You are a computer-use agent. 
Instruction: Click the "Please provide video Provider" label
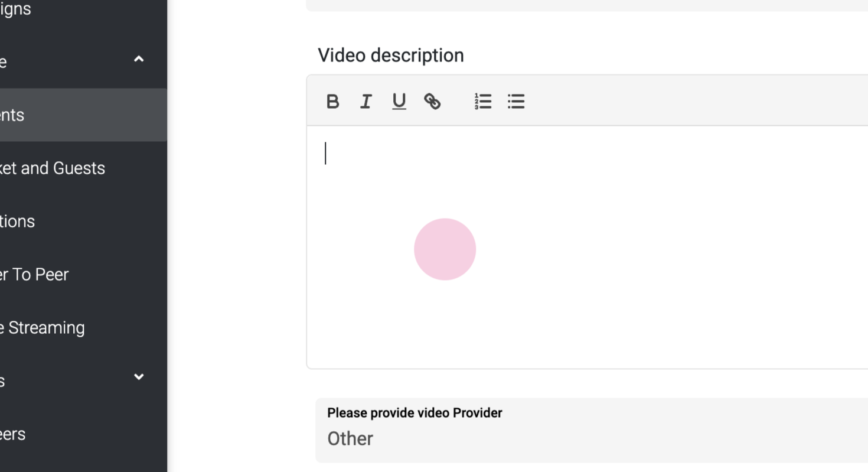[x=415, y=413]
